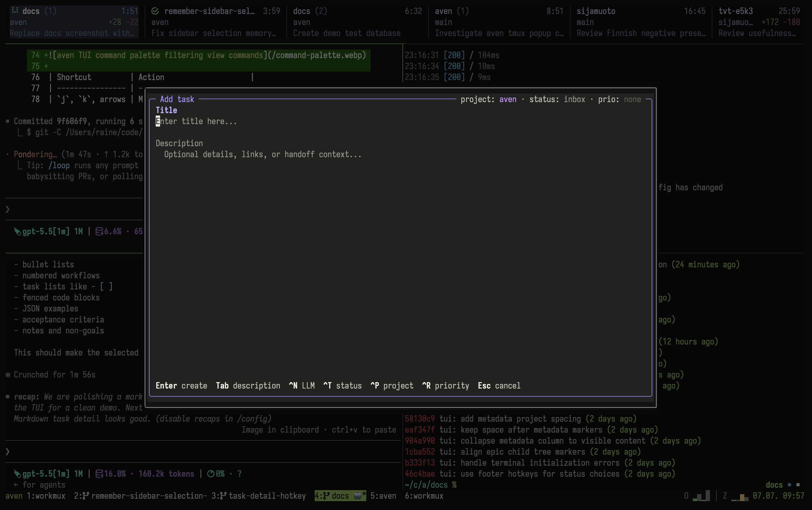Viewport: 812px width, 510px height.
Task: Click the blue star icon after docs at lower right
Action: pos(789,485)
